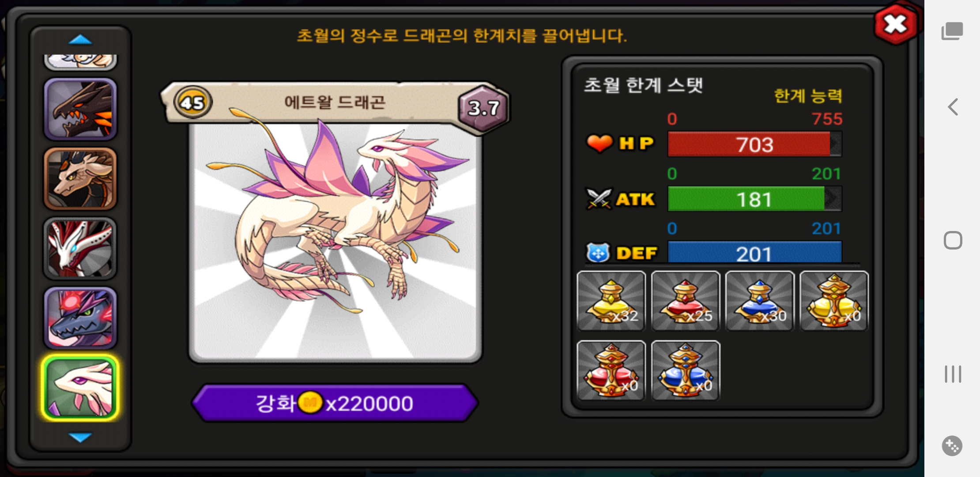Screen dimensions: 980x477
Task: Choose the red and white dragon portrait
Action: coord(80,248)
